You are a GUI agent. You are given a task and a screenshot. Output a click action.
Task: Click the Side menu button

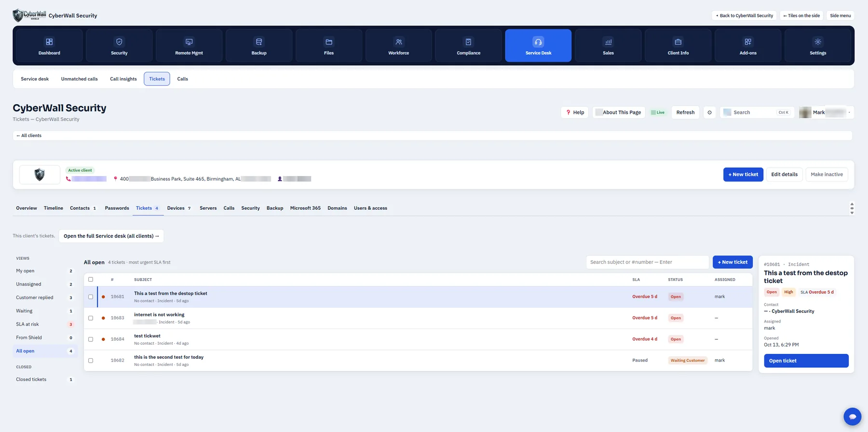840,15
